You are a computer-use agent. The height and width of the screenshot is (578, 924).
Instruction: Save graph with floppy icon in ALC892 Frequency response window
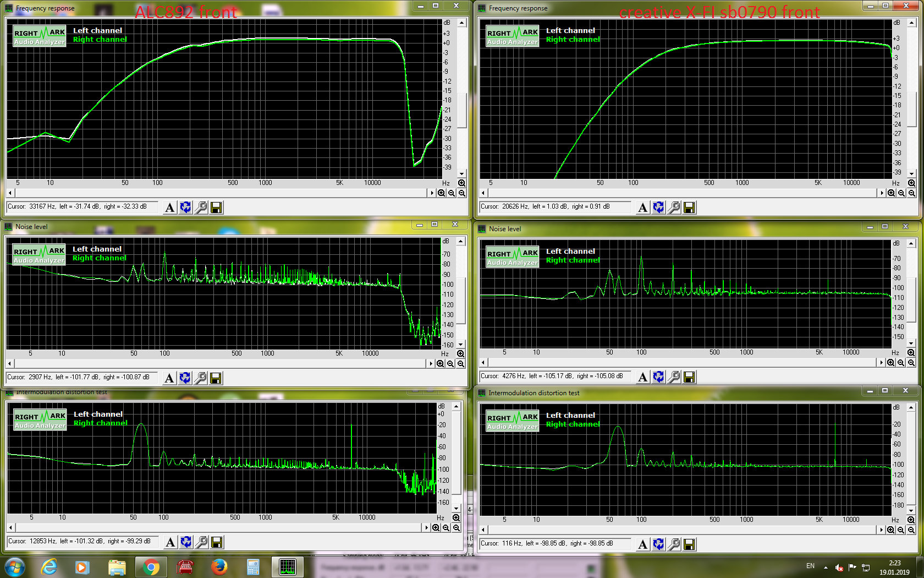coord(217,208)
